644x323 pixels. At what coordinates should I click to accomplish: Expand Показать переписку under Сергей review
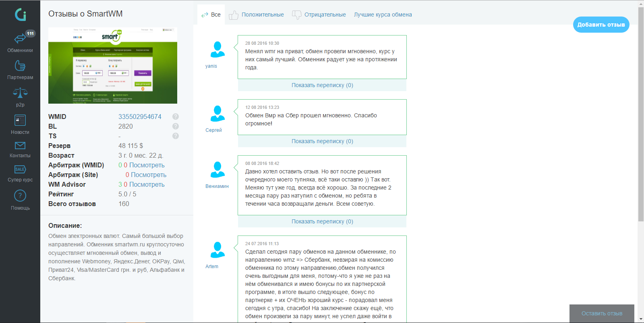coord(322,141)
